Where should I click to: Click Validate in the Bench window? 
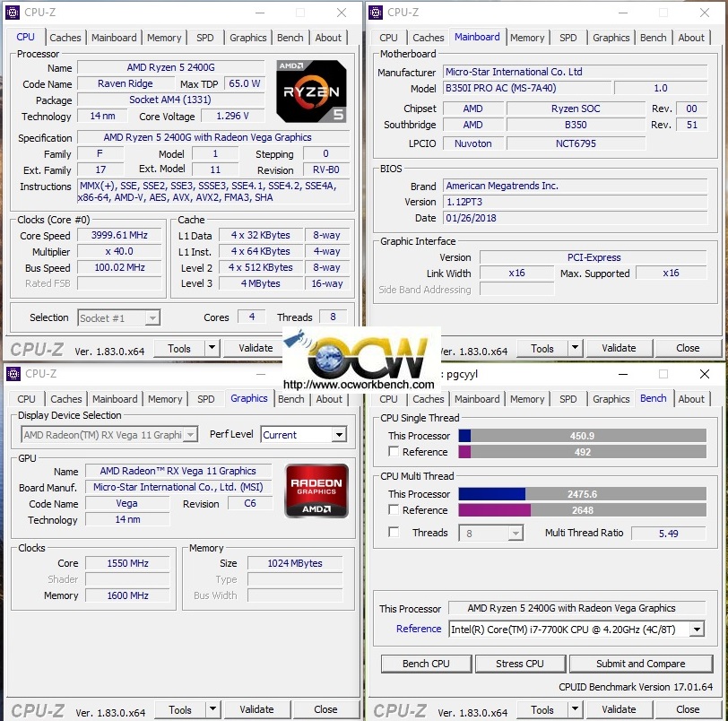619,709
